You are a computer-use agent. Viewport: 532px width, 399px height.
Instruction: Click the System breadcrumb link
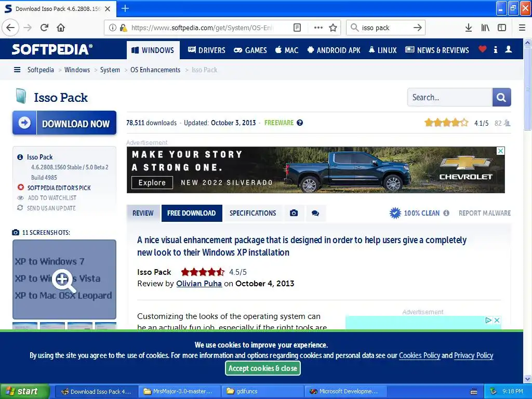(x=110, y=70)
